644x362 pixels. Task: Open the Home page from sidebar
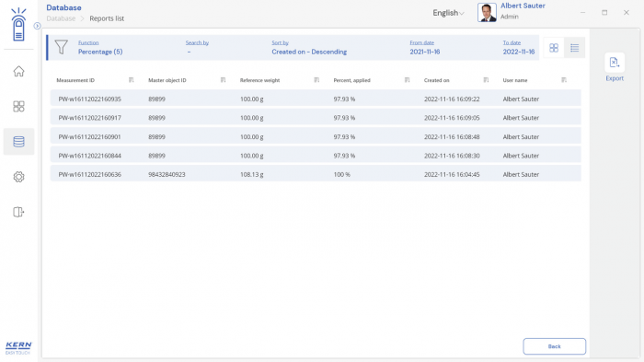pos(18,71)
